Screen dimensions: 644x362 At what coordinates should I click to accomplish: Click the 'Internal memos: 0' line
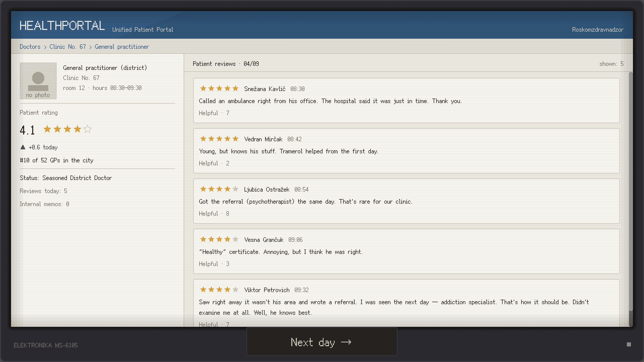45,204
